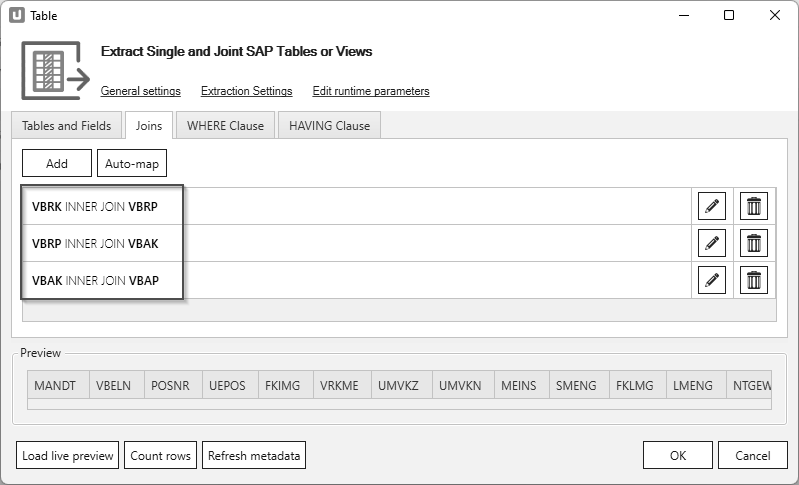Edit the VBAK INNER JOIN VBAP entry

711,280
